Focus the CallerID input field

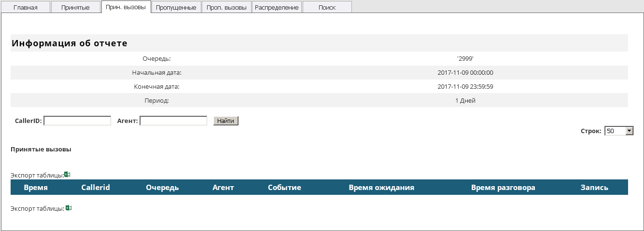[77, 121]
